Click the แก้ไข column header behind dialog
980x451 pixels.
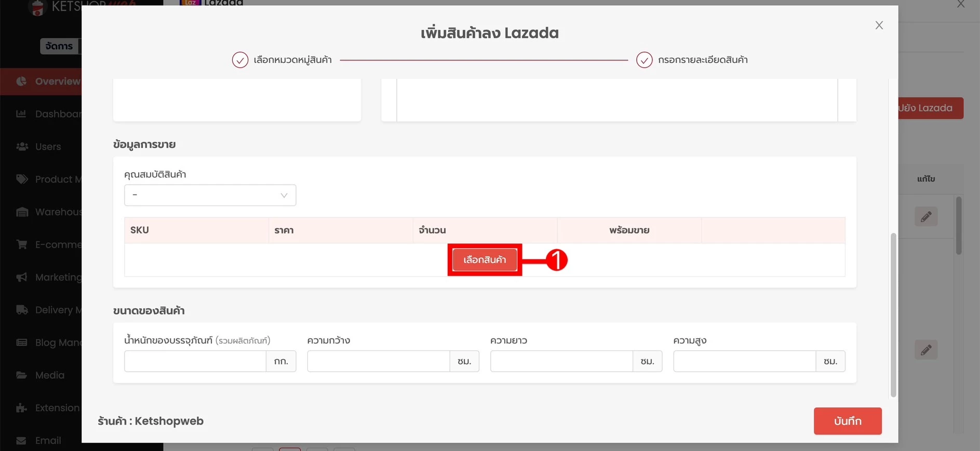(926, 179)
